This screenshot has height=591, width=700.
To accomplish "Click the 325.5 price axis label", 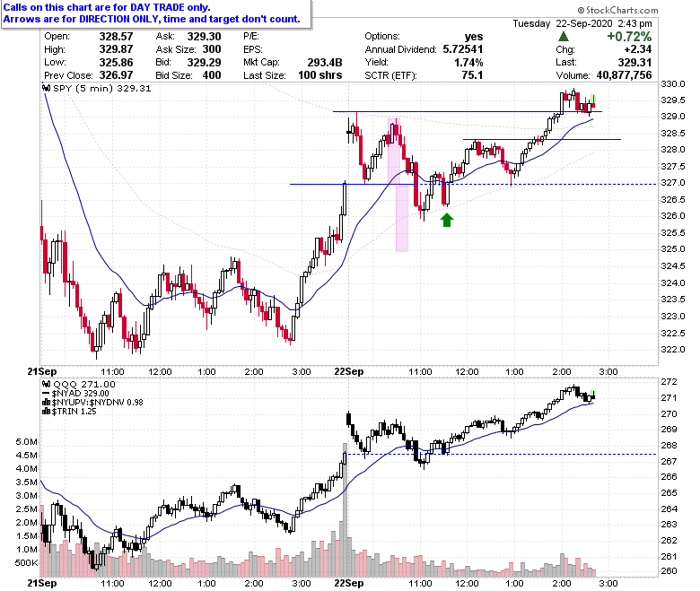I will click(x=673, y=233).
